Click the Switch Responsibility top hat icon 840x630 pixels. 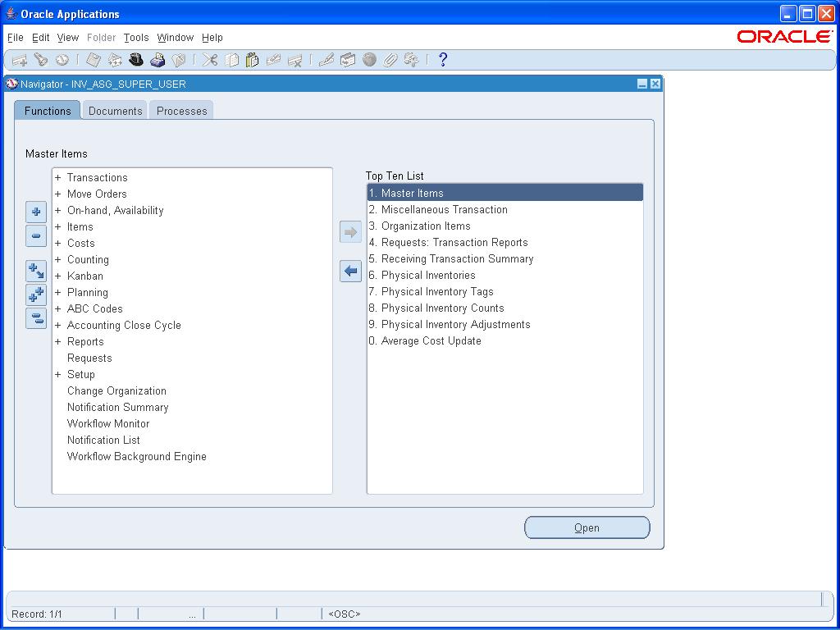pos(136,60)
